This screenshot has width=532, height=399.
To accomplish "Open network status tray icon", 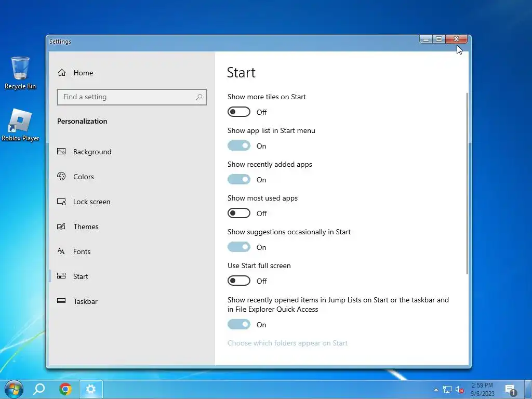I will coord(447,390).
